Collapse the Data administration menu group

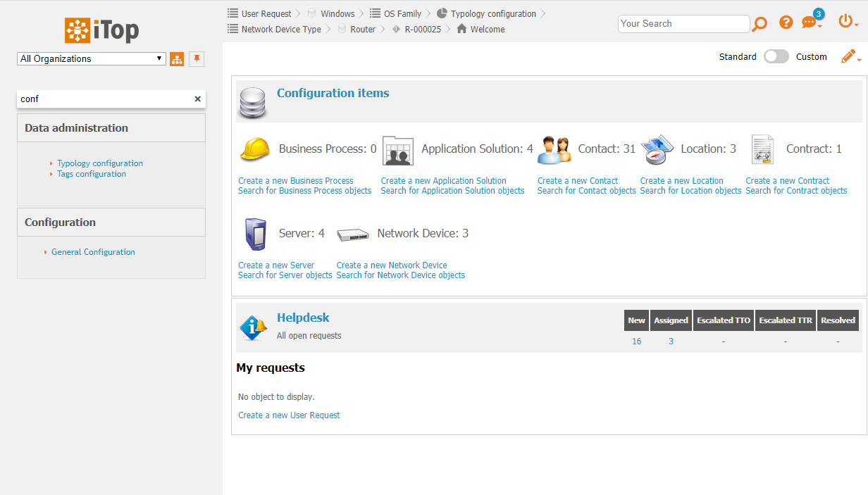pyautogui.click(x=111, y=128)
